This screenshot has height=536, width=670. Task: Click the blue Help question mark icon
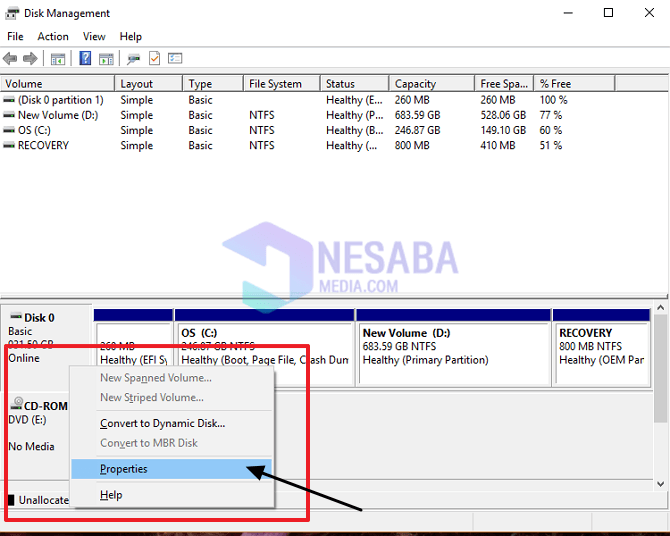click(x=85, y=59)
